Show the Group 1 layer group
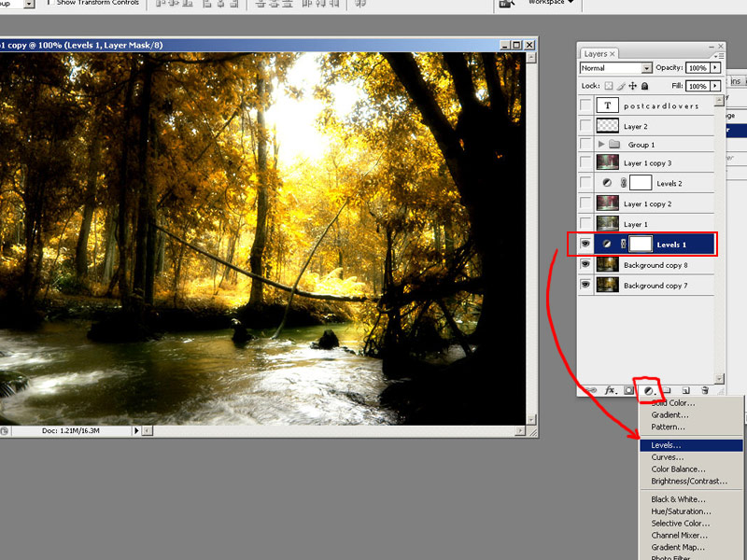Viewport: 747px width, 560px height. (585, 144)
